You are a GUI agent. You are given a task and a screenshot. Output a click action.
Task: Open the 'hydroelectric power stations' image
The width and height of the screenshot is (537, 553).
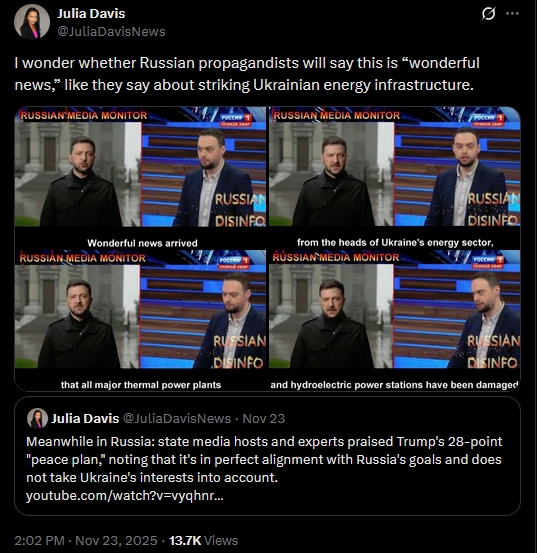point(395,320)
